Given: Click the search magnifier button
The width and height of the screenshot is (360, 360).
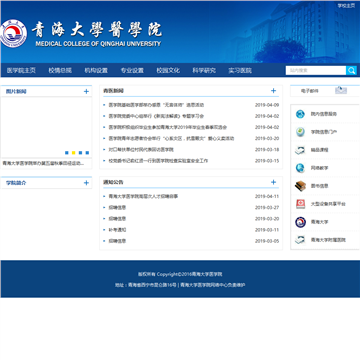Looking at the screenshot, I should pyautogui.click(x=351, y=70).
